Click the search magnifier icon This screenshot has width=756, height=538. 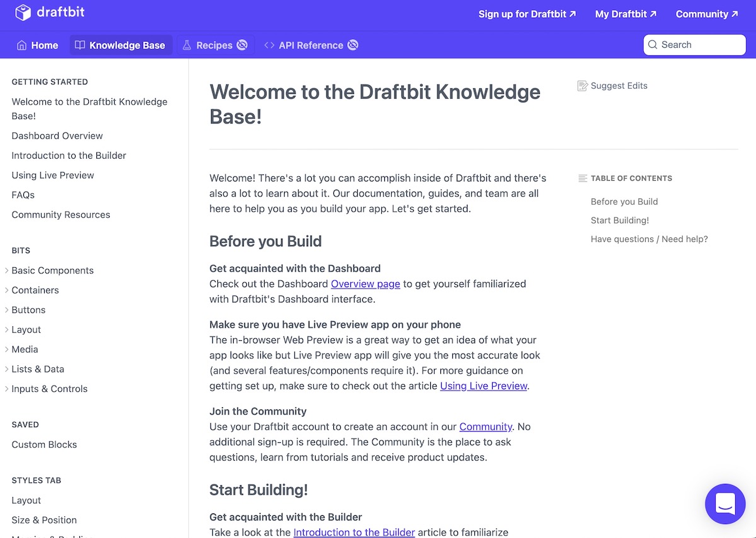(653, 45)
